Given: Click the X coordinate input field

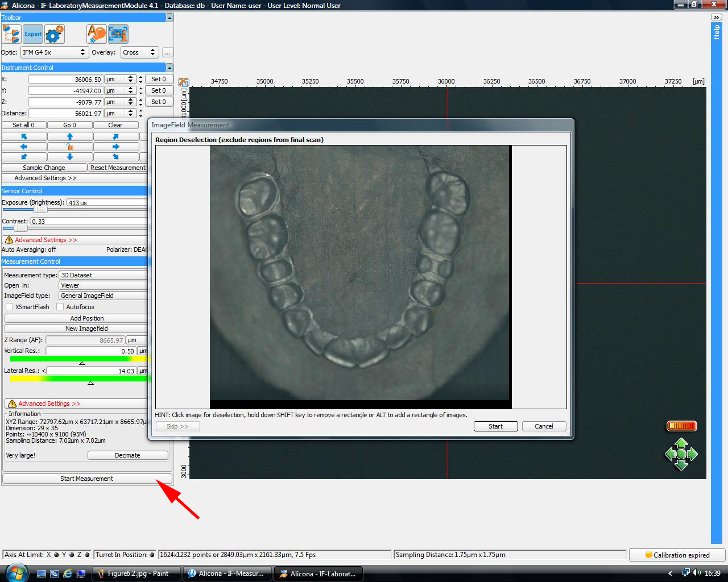Looking at the screenshot, I should (x=65, y=80).
